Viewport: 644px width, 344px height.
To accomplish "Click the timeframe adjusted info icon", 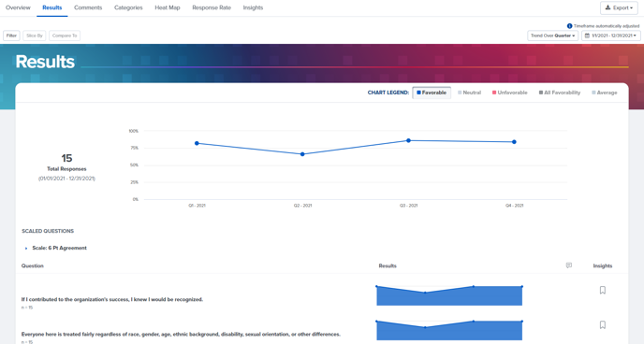I will 570,26.
